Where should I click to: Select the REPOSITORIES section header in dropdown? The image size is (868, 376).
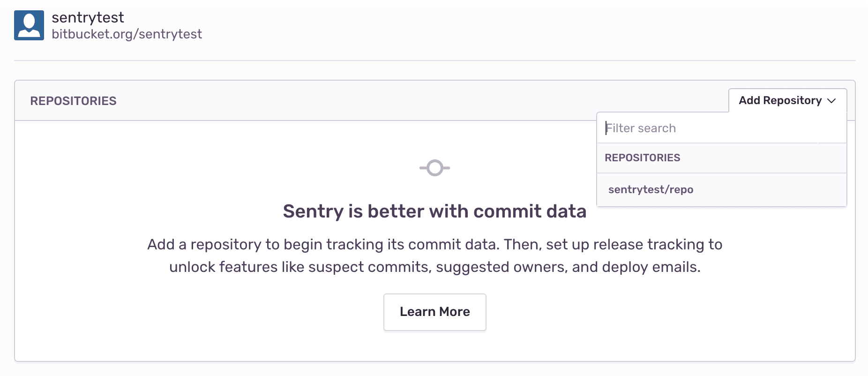643,158
